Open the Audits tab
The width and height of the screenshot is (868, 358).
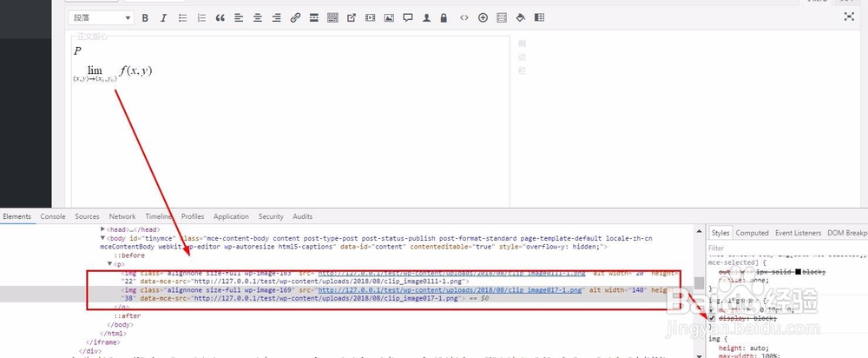[x=302, y=216]
